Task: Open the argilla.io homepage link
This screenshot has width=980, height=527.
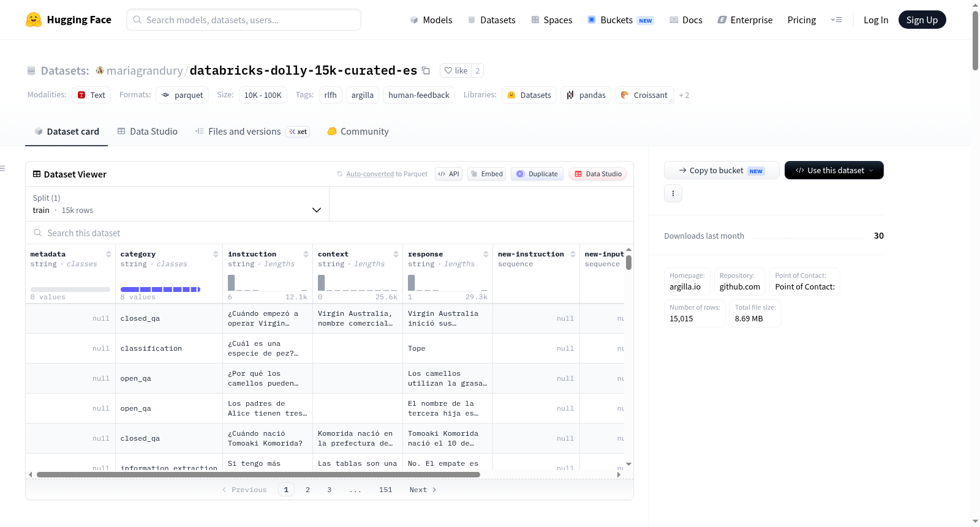Action: (x=685, y=286)
